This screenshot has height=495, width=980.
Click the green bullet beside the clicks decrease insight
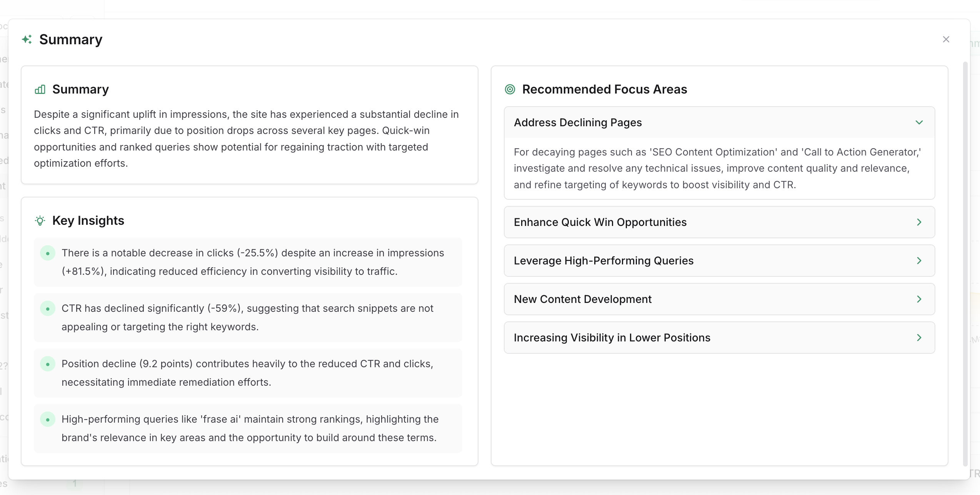(48, 253)
